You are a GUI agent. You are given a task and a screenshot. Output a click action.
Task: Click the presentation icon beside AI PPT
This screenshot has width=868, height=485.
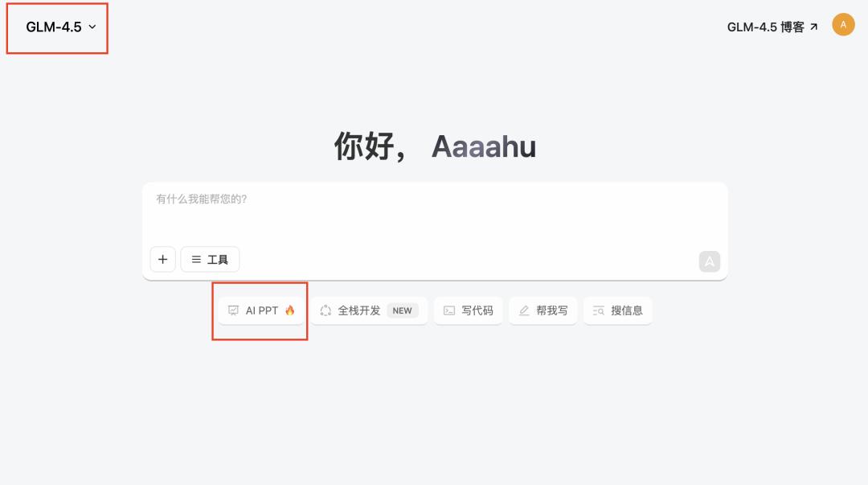coord(234,310)
